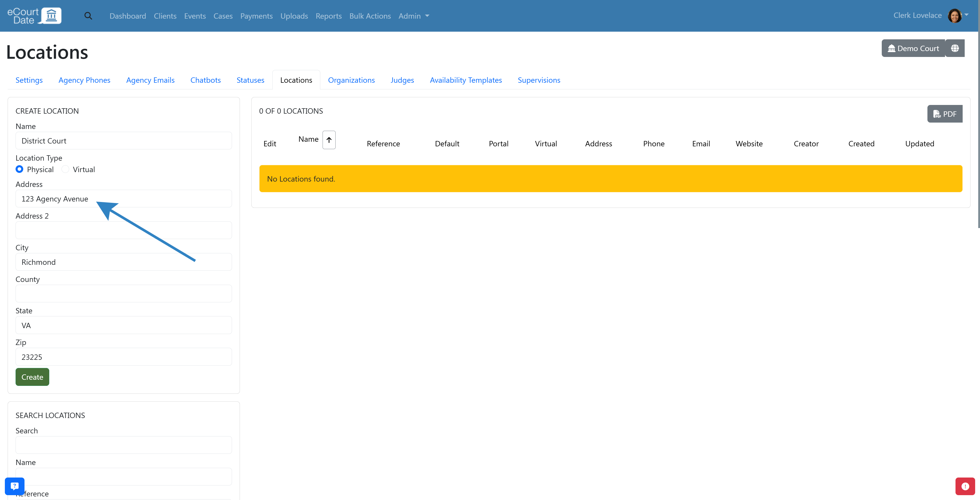Image resolution: width=980 pixels, height=500 pixels.
Task: Select the Virtual location type
Action: click(65, 169)
